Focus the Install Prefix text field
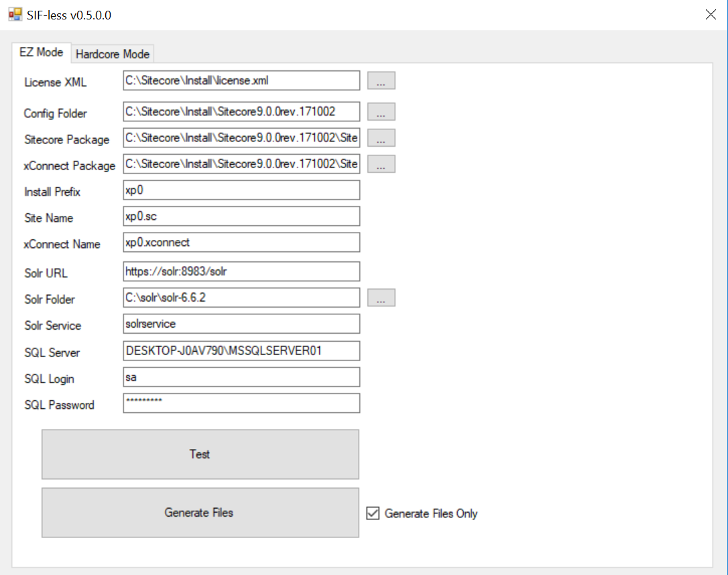The height and width of the screenshot is (575, 728). pyautogui.click(x=241, y=190)
